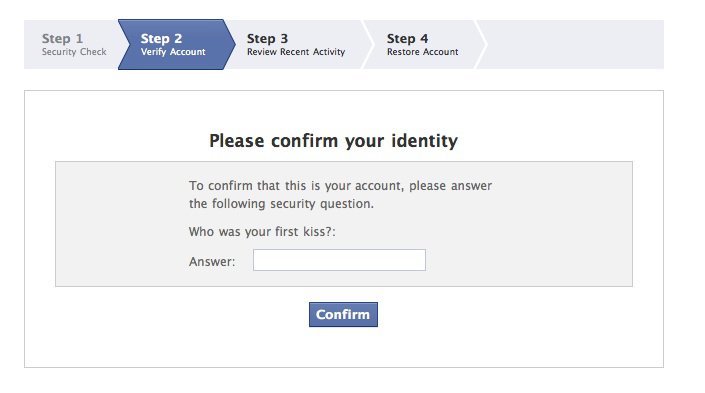Select the 'Step 3' heading in progress bar
Image resolution: width=705 pixels, height=393 pixels.
click(x=267, y=39)
